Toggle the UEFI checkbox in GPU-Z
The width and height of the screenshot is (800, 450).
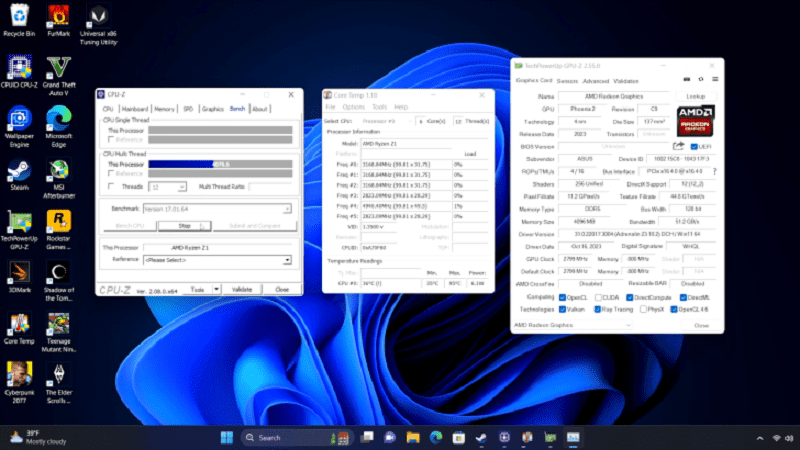(x=694, y=147)
